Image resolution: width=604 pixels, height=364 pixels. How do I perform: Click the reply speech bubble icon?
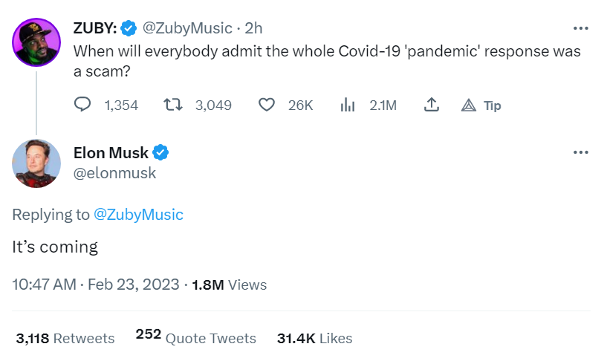[x=83, y=105]
